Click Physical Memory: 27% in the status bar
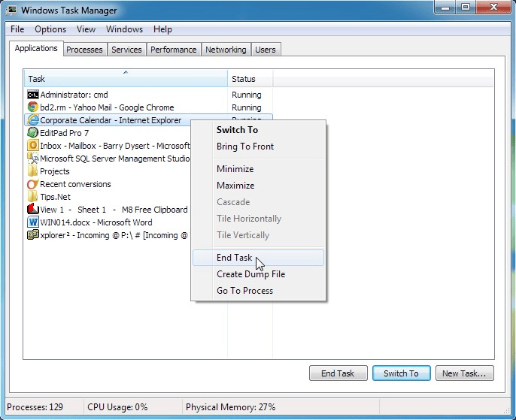This screenshot has width=516, height=420. coord(230,407)
